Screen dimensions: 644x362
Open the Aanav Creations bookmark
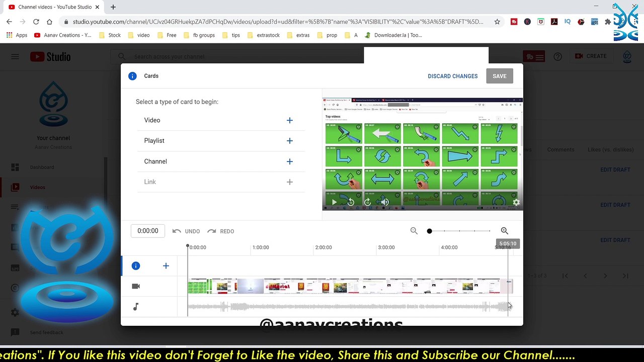point(62,35)
